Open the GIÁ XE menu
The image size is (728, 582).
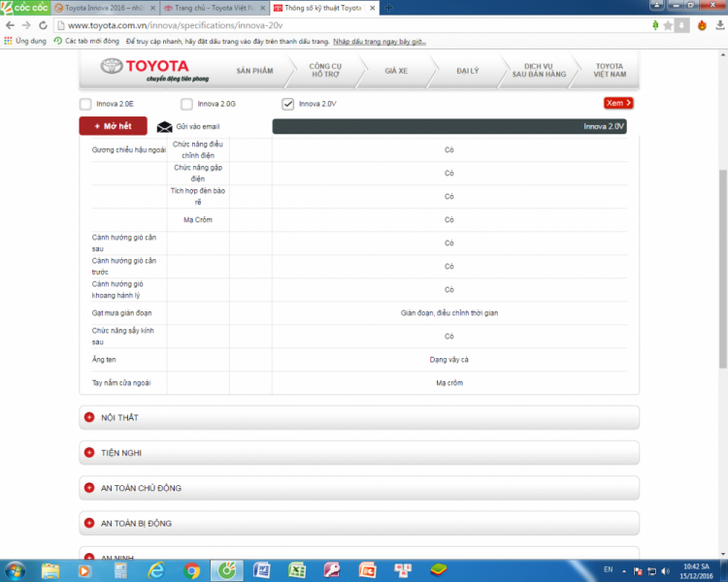point(396,71)
